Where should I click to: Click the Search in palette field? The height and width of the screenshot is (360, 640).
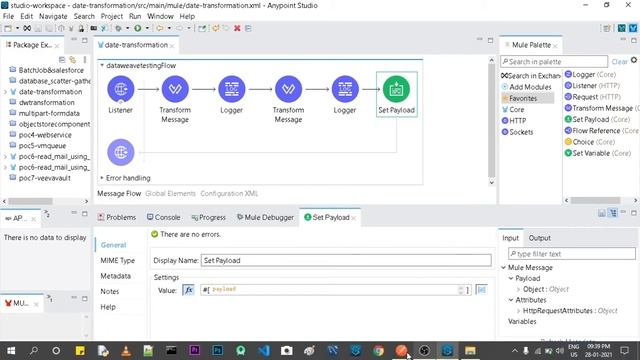coord(554,62)
